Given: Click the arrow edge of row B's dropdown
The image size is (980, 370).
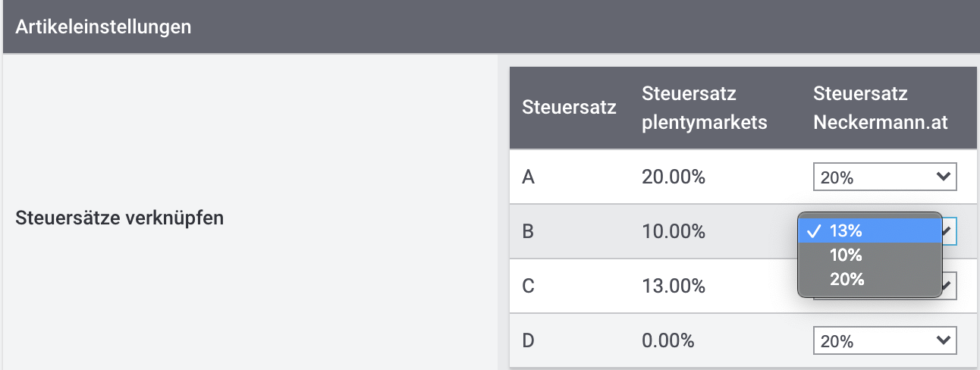Looking at the screenshot, I should 949,231.
